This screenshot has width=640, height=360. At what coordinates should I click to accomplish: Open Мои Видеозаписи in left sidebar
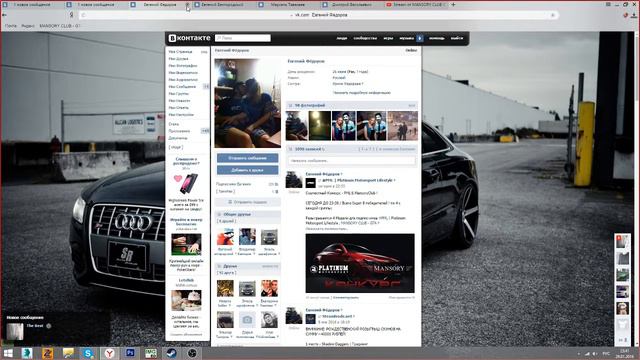tap(183, 73)
